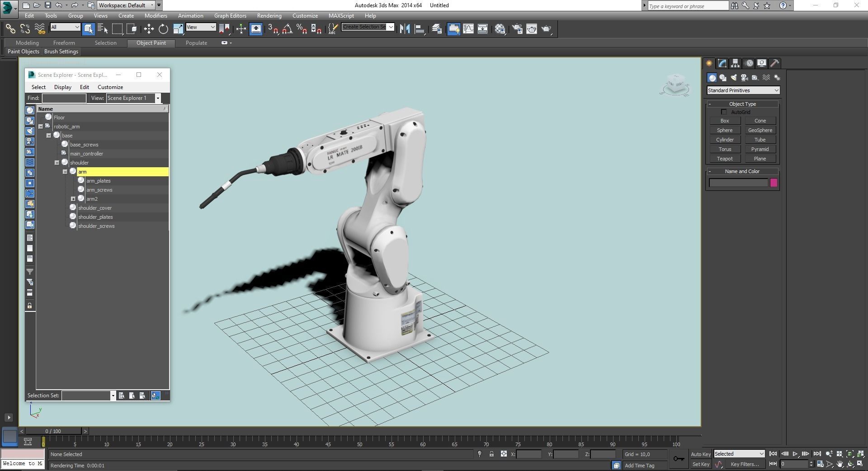This screenshot has height=471, width=868.
Task: Click the Torus button
Action: pyautogui.click(x=725, y=149)
